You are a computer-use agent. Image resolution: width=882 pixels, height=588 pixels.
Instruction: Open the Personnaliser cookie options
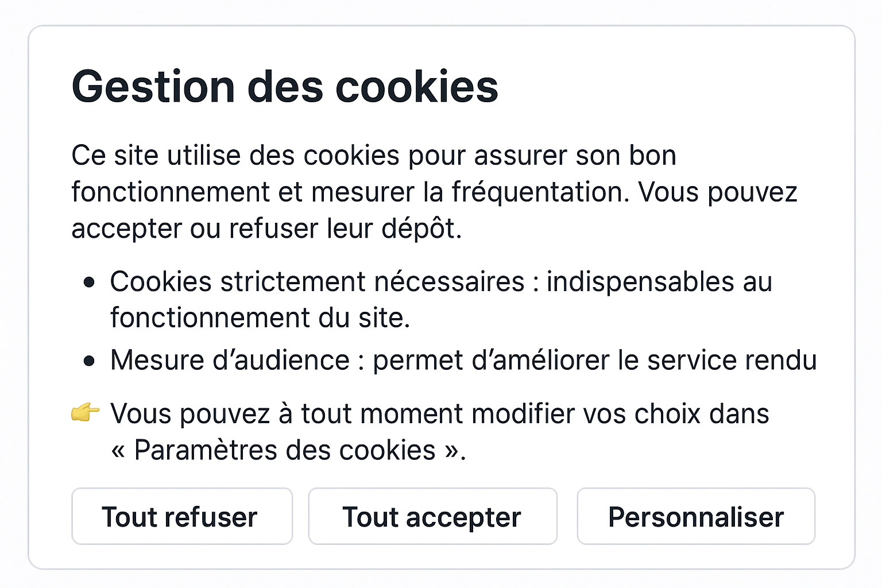click(x=695, y=517)
